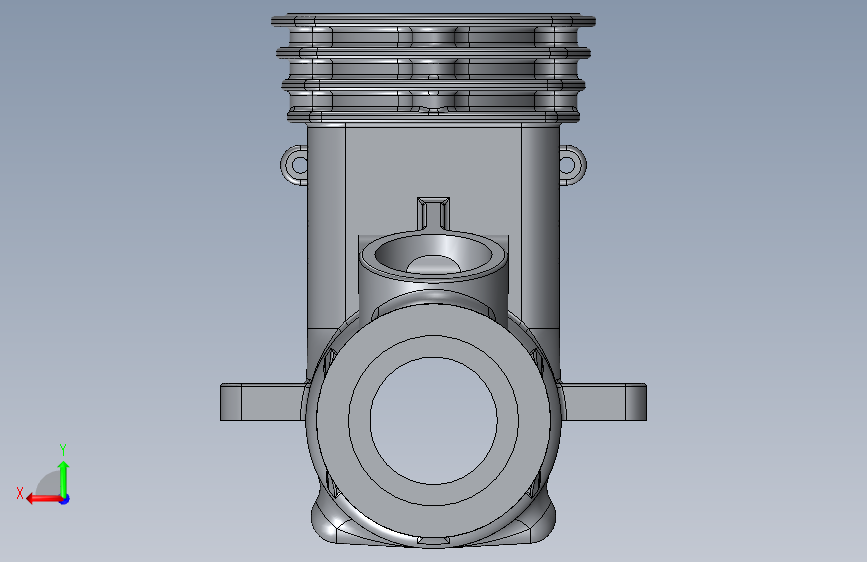This screenshot has width=867, height=562.
Task: Click the green Y axis arrow
Action: [x=64, y=479]
